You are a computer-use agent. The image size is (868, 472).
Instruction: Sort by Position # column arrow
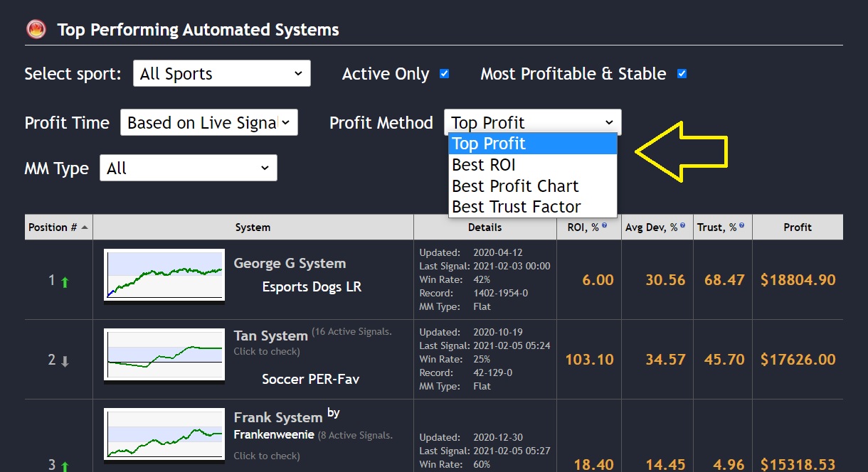85,227
